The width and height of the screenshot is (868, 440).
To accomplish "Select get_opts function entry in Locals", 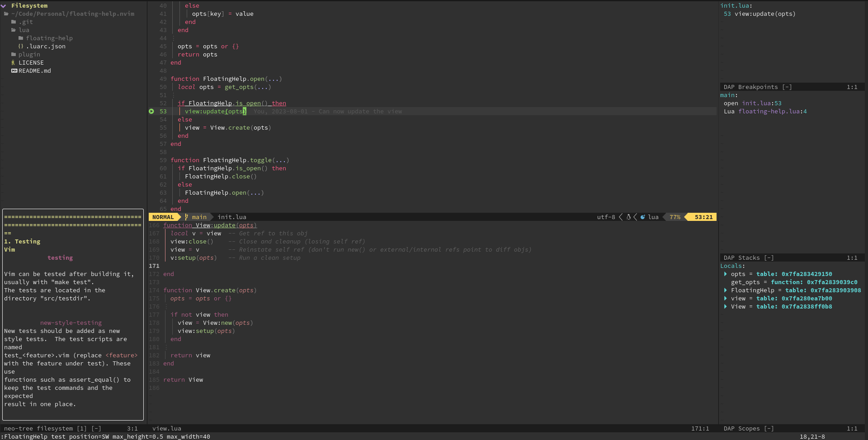I will coord(794,282).
